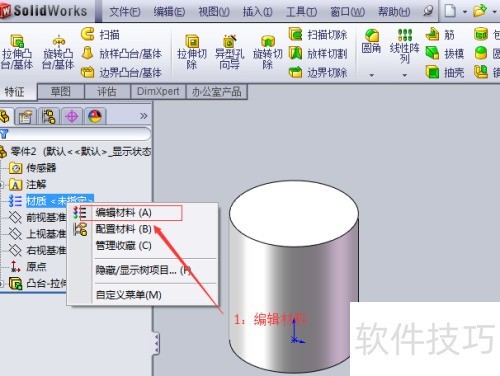Switch to the DimXpert tab
This screenshot has width=500, height=376.
[x=158, y=91]
